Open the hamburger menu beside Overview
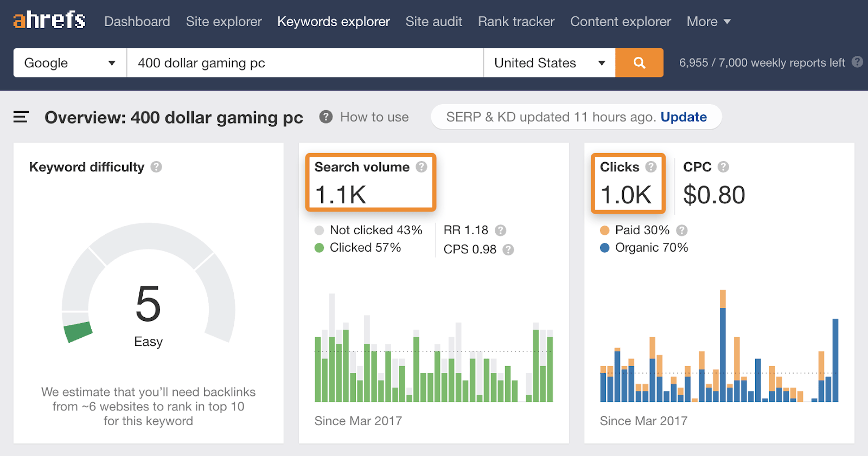 click(21, 117)
